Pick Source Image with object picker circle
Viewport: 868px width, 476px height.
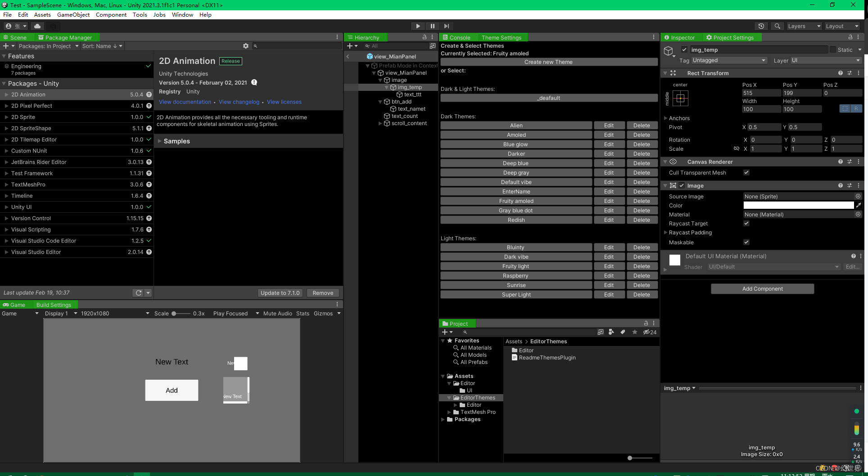click(x=858, y=196)
